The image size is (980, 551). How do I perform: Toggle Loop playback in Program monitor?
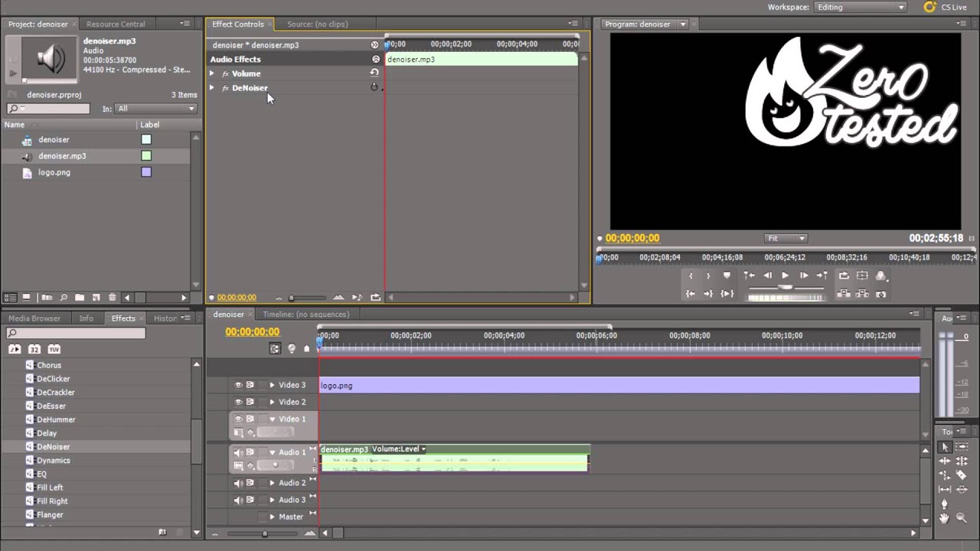(x=844, y=275)
